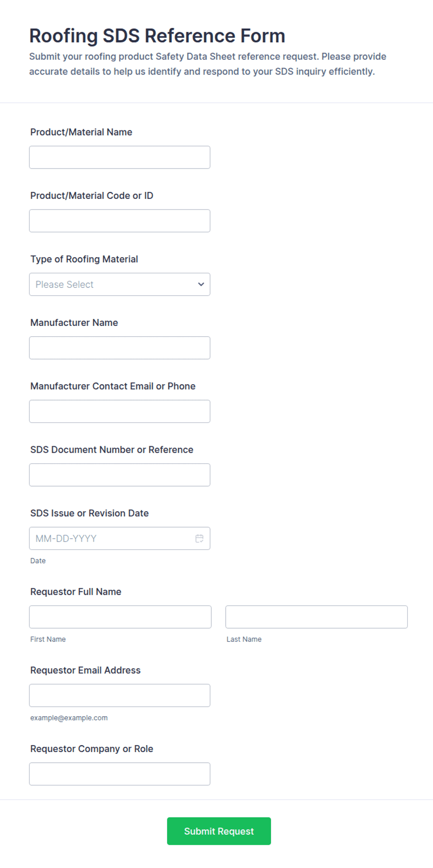The image size is (433, 868).
Task: Click the 'Product/Material Name' label
Action: tap(81, 132)
